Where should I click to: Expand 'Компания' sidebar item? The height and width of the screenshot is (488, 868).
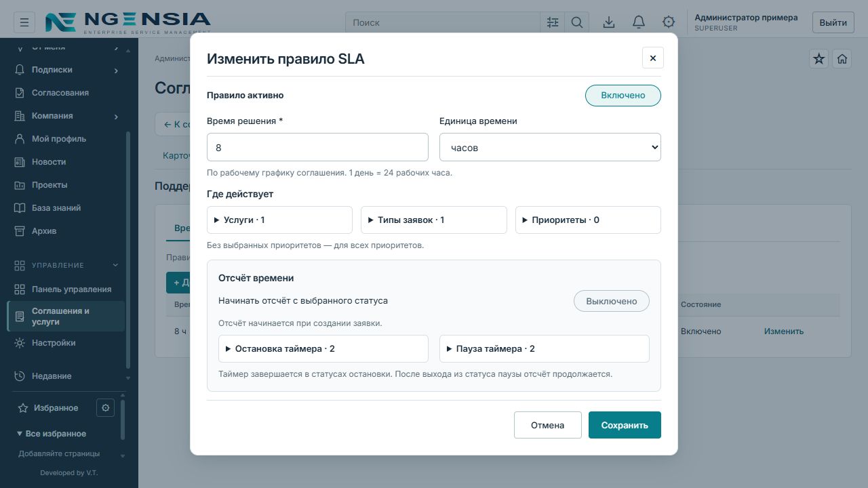click(66, 116)
